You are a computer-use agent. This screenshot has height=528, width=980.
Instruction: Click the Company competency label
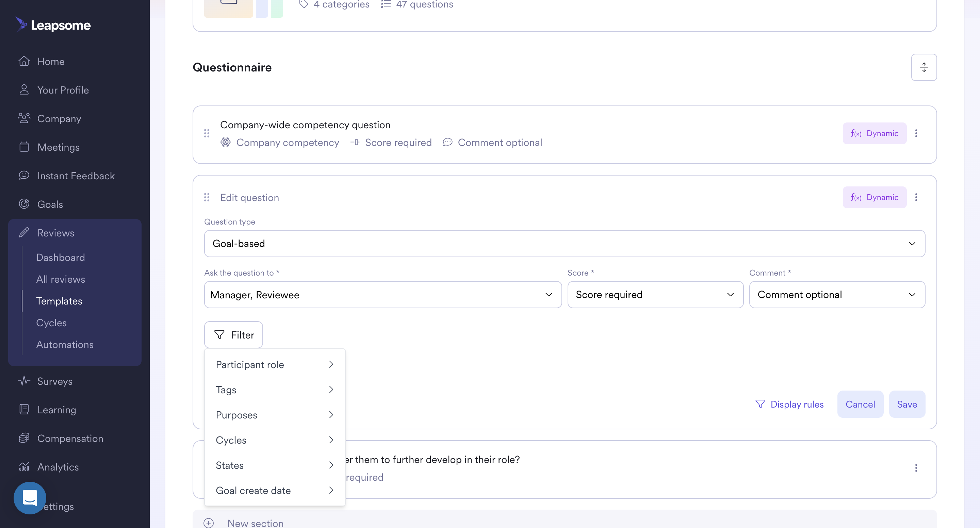288,142
